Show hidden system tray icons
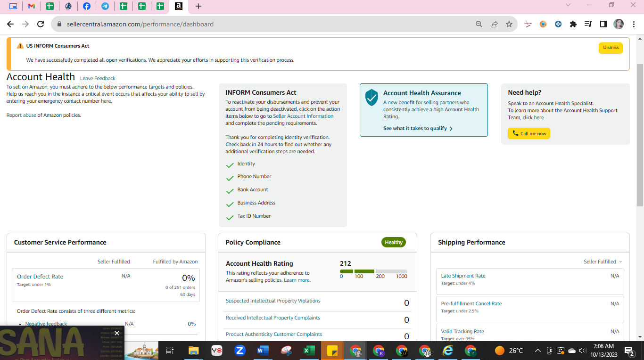 (537, 351)
